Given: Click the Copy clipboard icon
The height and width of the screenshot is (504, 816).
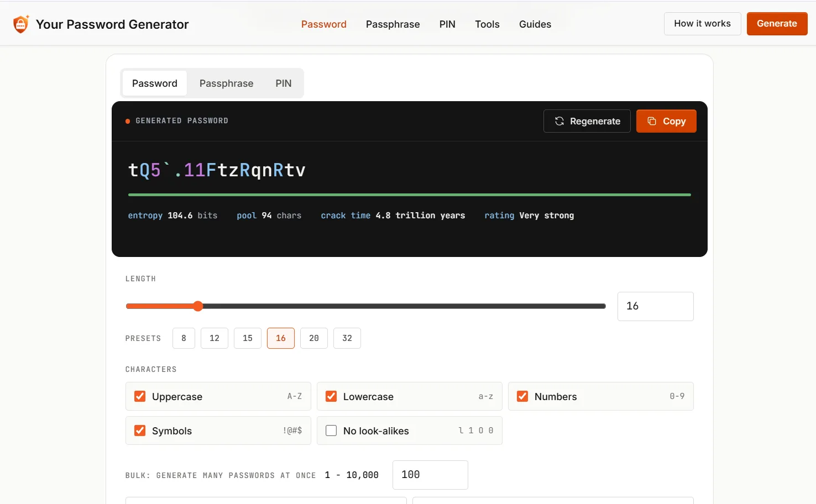Looking at the screenshot, I should [652, 121].
